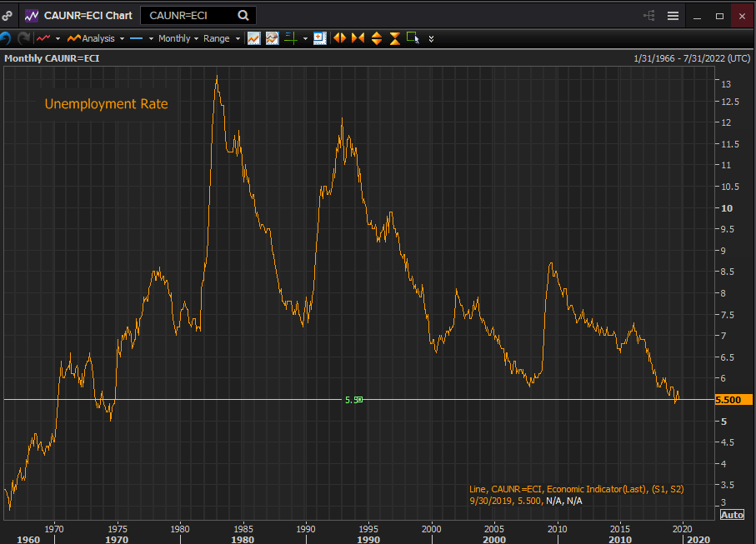Click the Unemployment Rate chart label
This screenshot has height=544, width=756.
coord(106,104)
